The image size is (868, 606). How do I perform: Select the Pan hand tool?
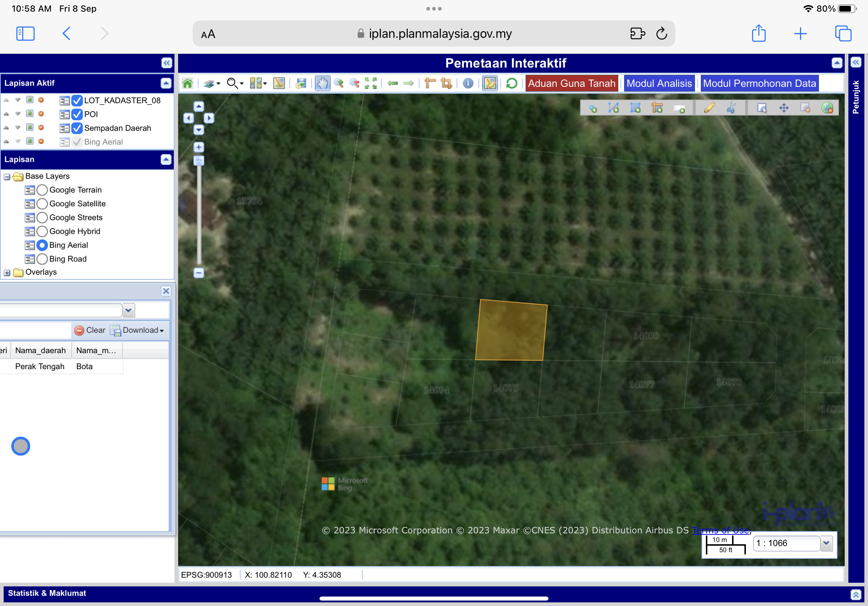coord(322,83)
